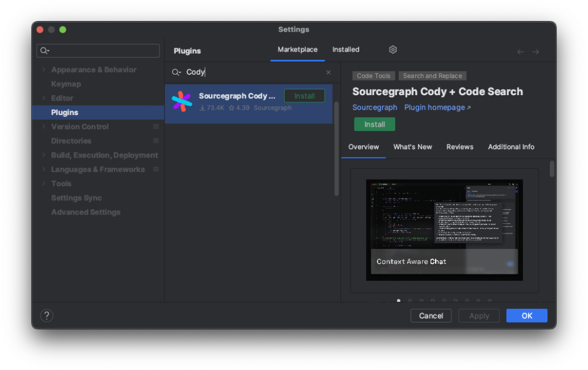This screenshot has width=588, height=370.
Task: Open the What's New tab
Action: (412, 147)
